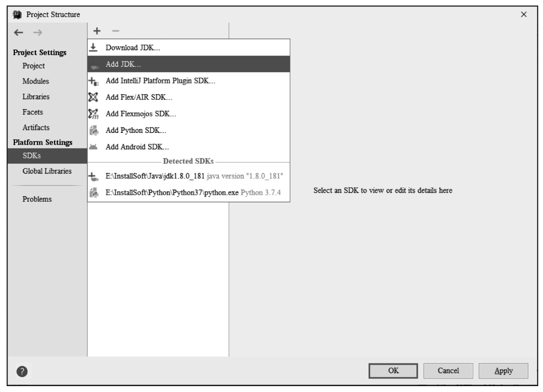Add detected E:\InstallSoft\Java\jdk1.8.0_181 SDK
This screenshot has height=392, width=543.
[189, 176]
